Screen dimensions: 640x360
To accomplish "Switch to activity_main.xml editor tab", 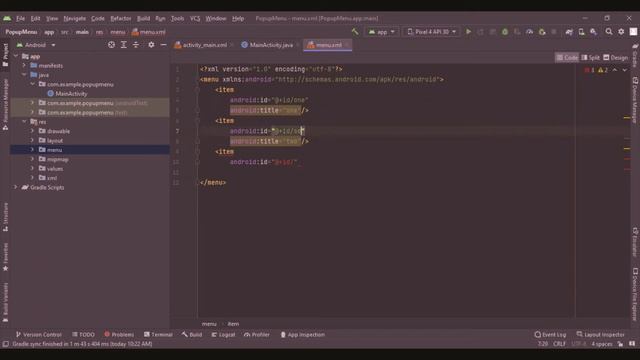I will click(x=204, y=45).
